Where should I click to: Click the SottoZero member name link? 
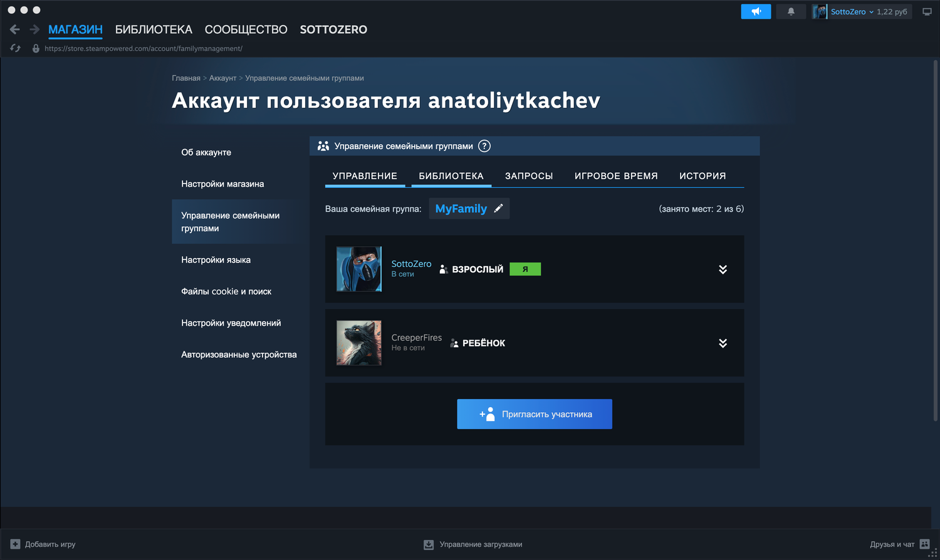point(411,264)
